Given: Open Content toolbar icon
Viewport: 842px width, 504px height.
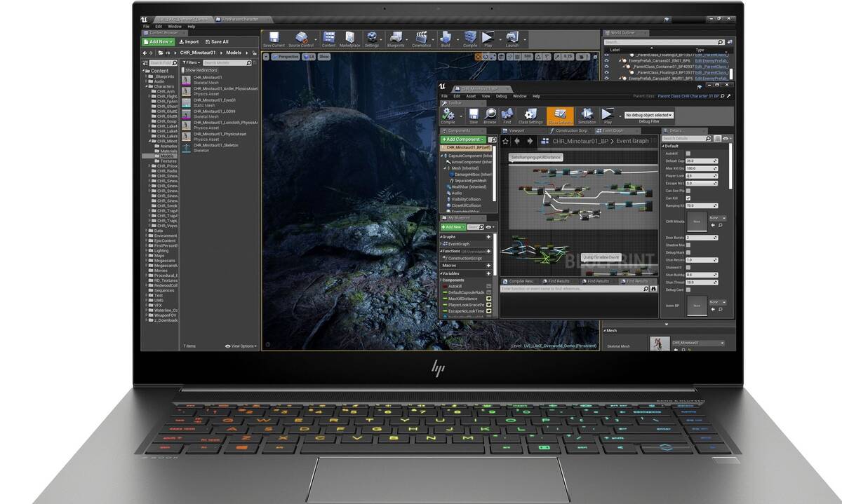Looking at the screenshot, I should 328,39.
